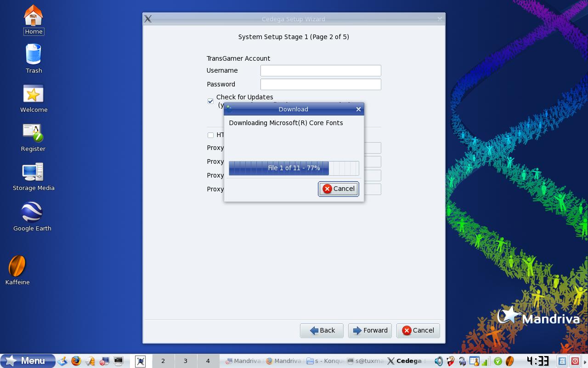588x368 pixels.
Task: Toggle the Check for Updates checkbox
Action: 210,101
